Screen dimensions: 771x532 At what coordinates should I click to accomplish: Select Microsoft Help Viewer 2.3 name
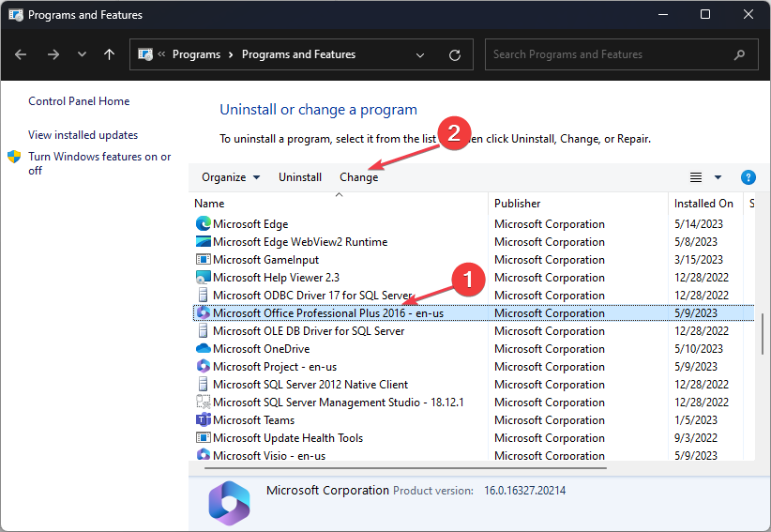click(276, 278)
